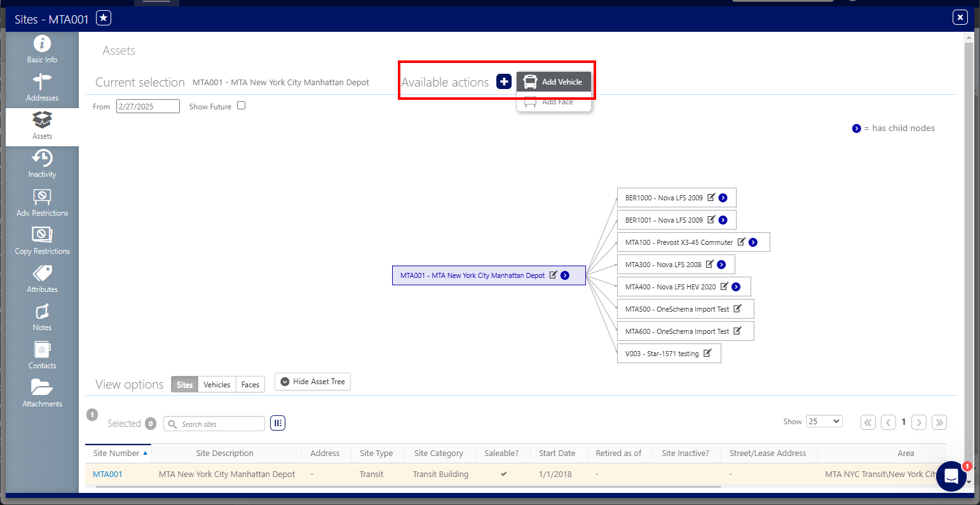
Task: Go to last page of results
Action: pos(939,422)
